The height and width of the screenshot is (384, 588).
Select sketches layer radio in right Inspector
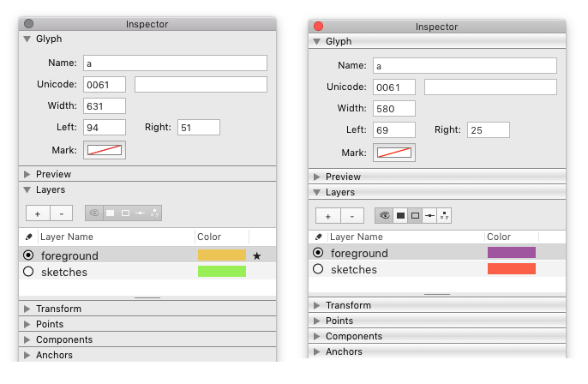318,269
